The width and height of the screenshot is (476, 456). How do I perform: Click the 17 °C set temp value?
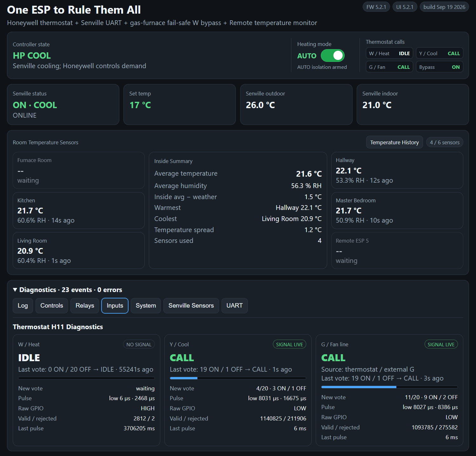coord(140,105)
